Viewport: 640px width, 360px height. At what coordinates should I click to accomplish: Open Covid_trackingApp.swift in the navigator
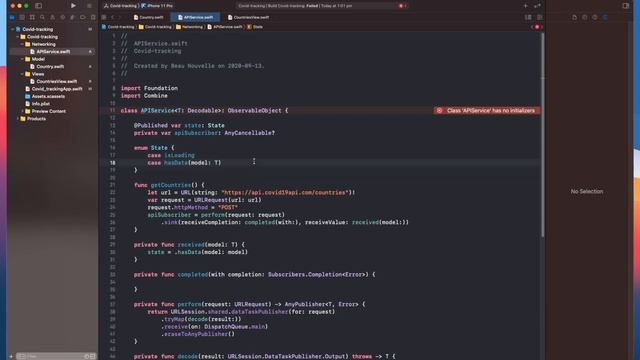tap(56, 89)
